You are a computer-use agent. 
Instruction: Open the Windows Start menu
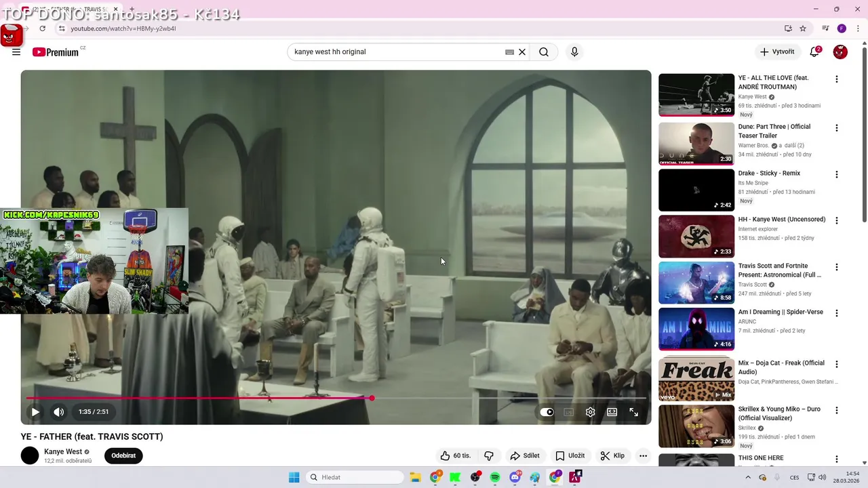294,477
